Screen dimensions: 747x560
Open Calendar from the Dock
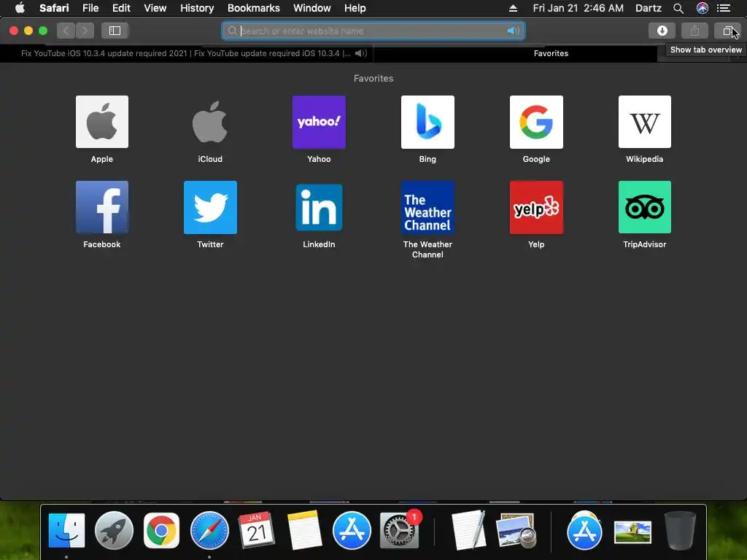point(256,530)
